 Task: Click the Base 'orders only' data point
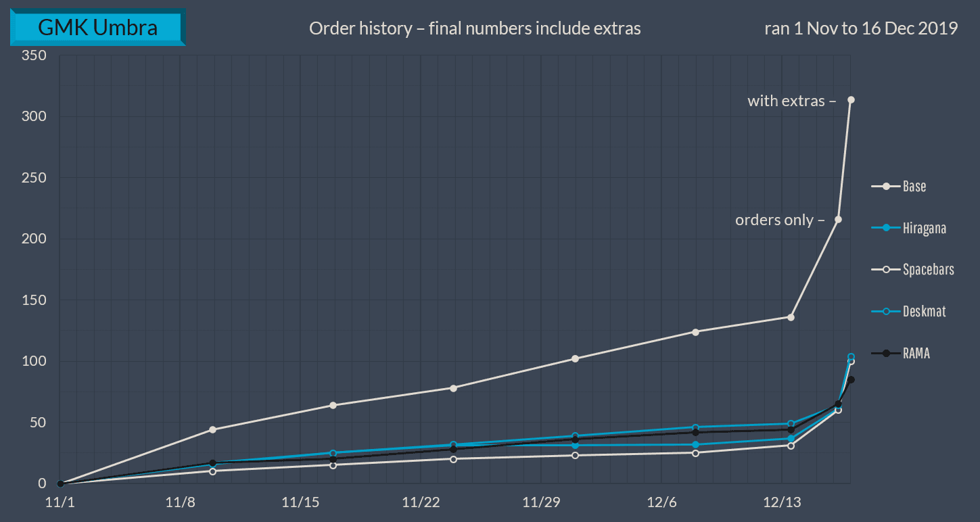coord(839,219)
